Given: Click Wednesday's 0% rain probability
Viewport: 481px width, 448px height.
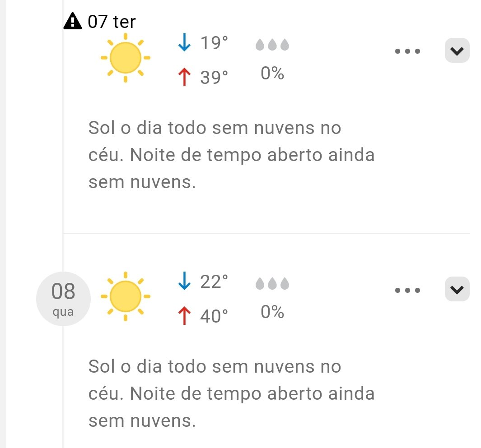Looking at the screenshot, I should coord(272,312).
